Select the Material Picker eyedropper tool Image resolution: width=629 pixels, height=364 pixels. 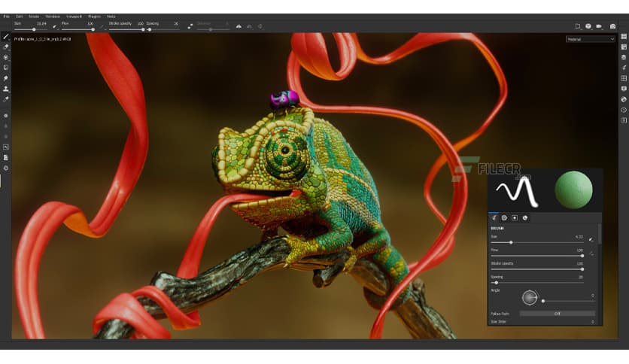5,99
